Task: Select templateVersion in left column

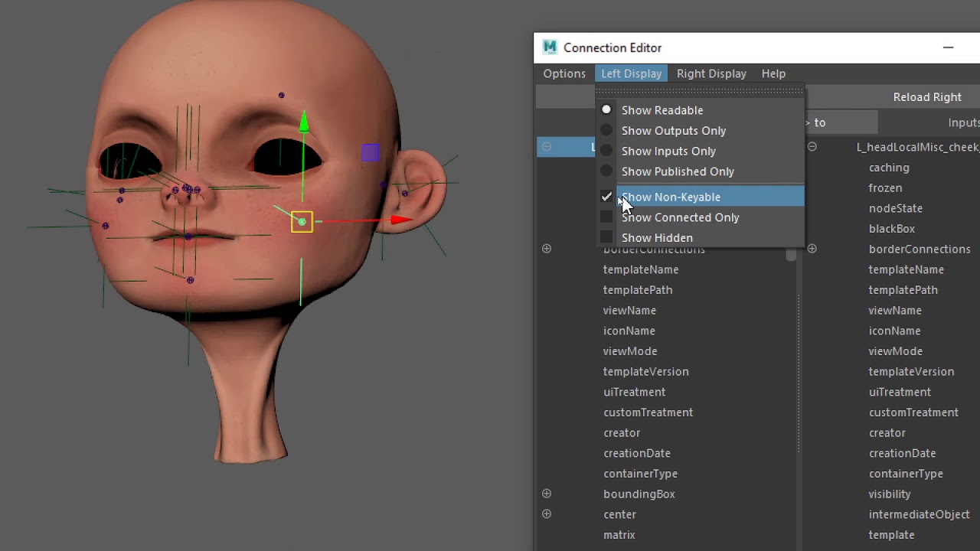Action: tap(645, 371)
